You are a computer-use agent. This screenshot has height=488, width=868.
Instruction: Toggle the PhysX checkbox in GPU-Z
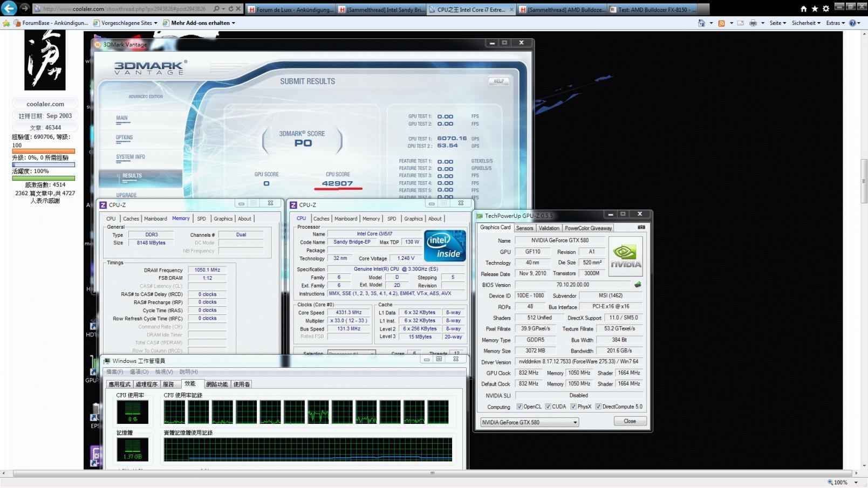coord(573,407)
